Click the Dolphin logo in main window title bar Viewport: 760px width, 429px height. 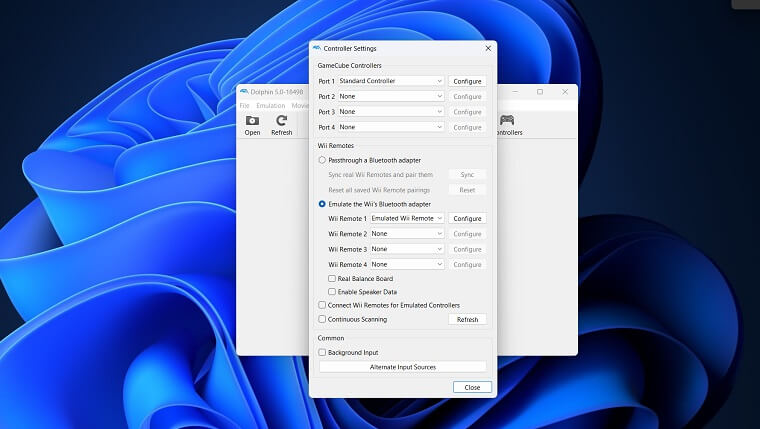(x=244, y=92)
